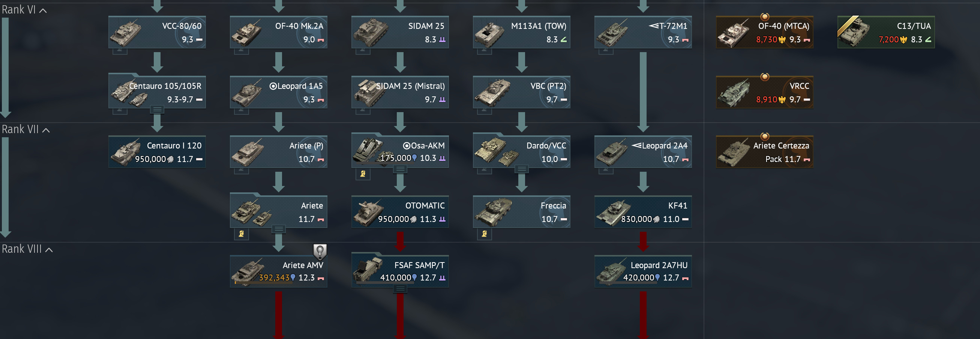The image size is (980, 339).
Task: Click the lightbulb hint icon above Ariete AMV
Action: (320, 252)
